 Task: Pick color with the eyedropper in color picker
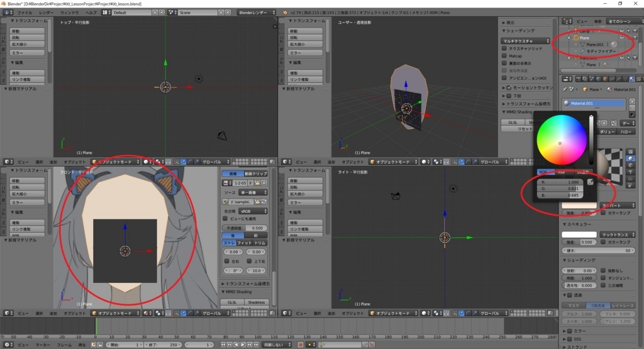tap(590, 182)
